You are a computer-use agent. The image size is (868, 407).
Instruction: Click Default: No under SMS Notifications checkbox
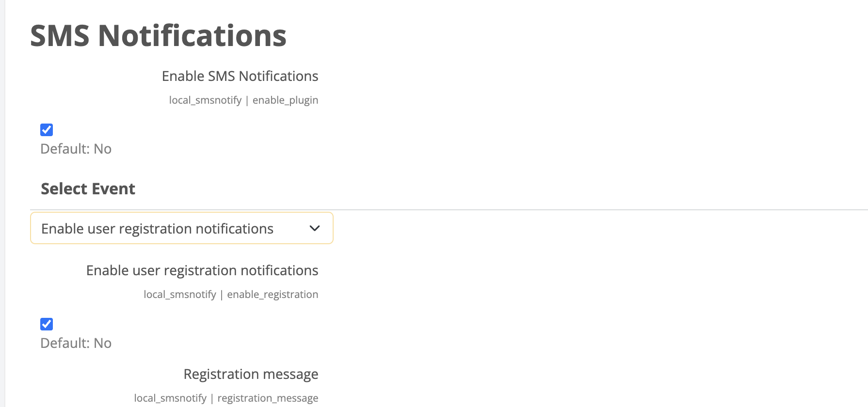76,149
